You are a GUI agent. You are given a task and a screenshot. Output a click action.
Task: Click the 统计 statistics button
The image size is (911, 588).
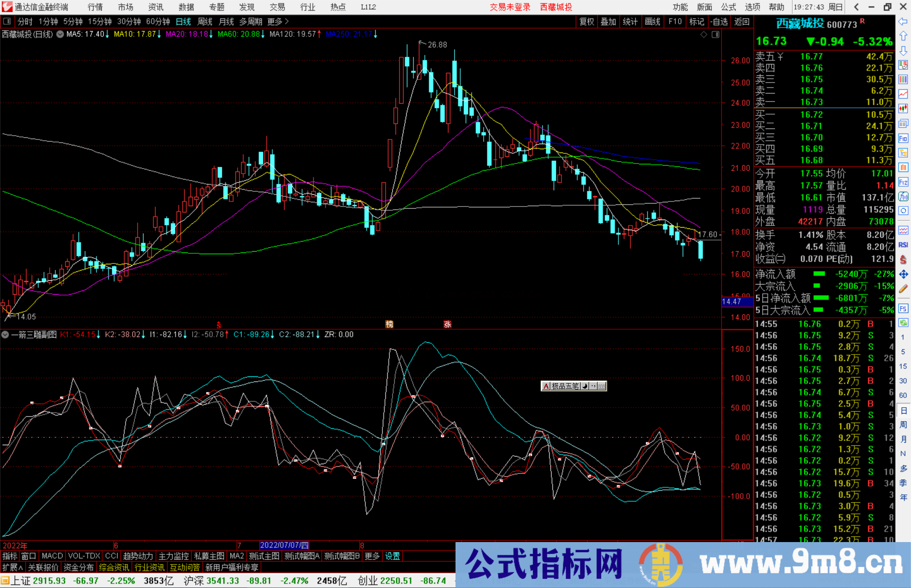[x=630, y=21]
